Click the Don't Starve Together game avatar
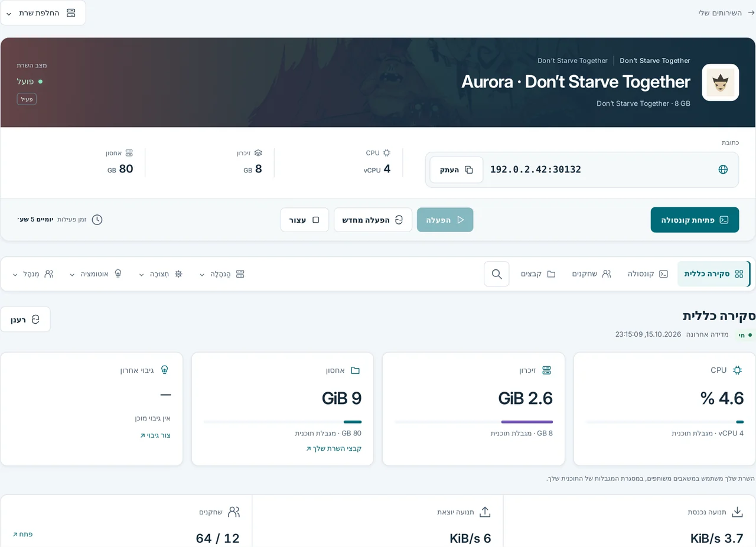Viewport: 756px width, 547px height. [x=721, y=83]
